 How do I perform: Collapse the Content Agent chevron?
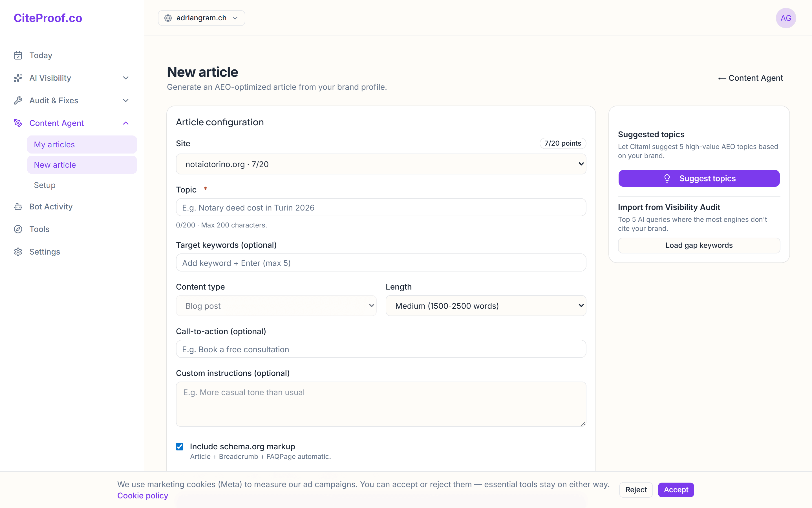[126, 123]
